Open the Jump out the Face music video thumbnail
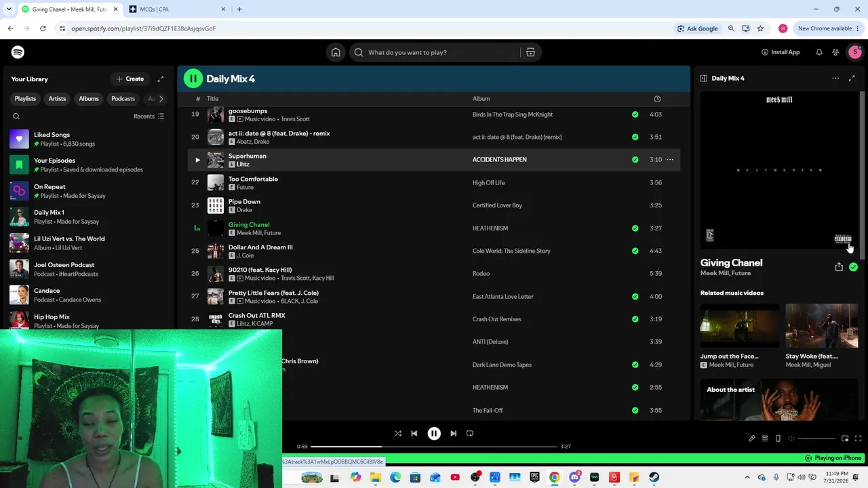The width and height of the screenshot is (868, 488). [740, 326]
